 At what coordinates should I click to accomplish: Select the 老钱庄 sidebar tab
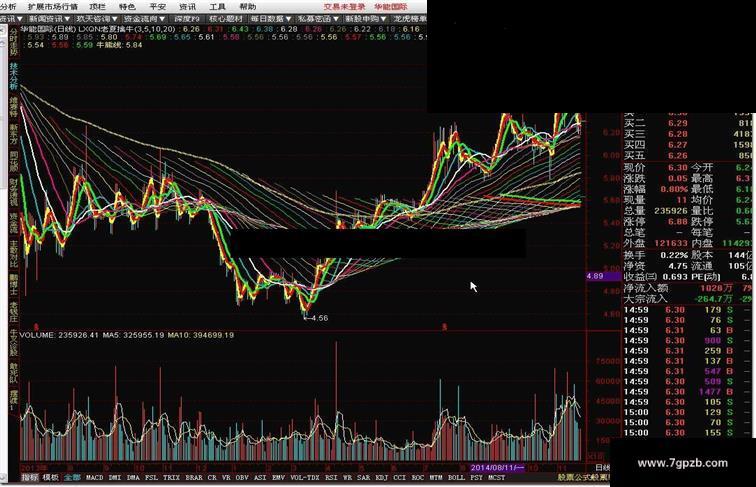[x=14, y=312]
